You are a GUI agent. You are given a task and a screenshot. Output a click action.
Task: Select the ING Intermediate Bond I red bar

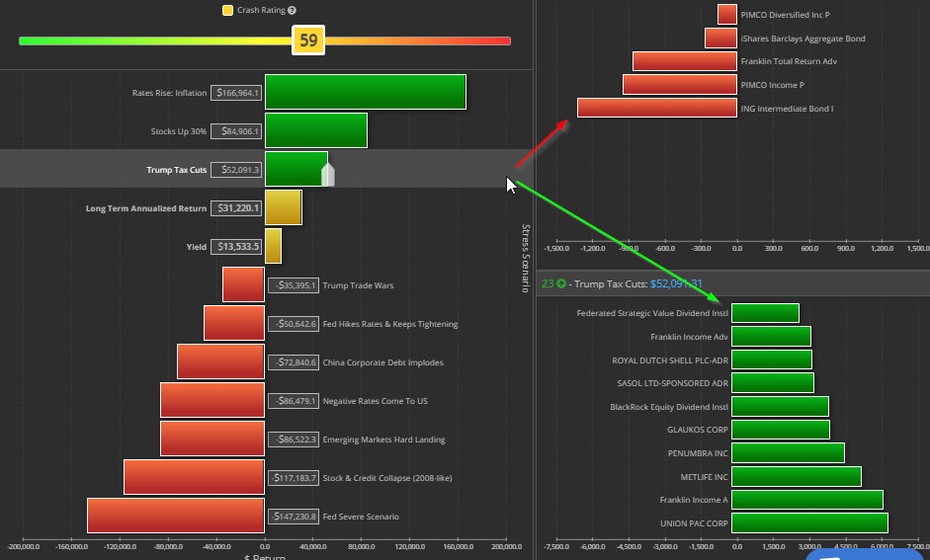click(656, 108)
